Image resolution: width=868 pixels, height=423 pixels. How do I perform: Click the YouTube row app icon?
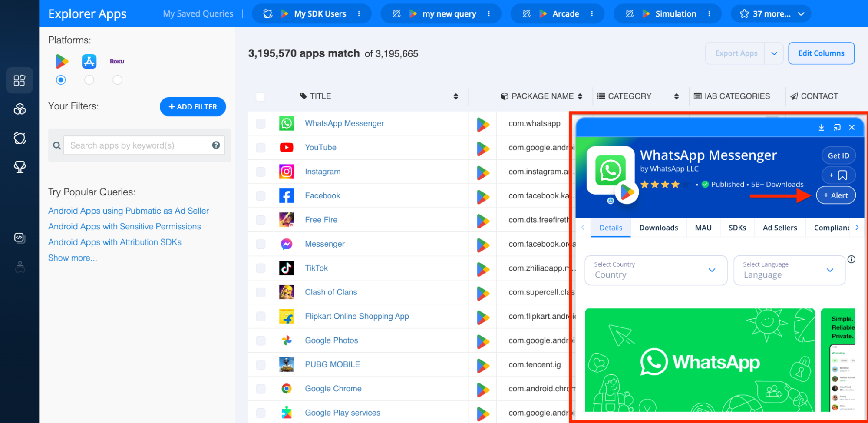tap(287, 148)
